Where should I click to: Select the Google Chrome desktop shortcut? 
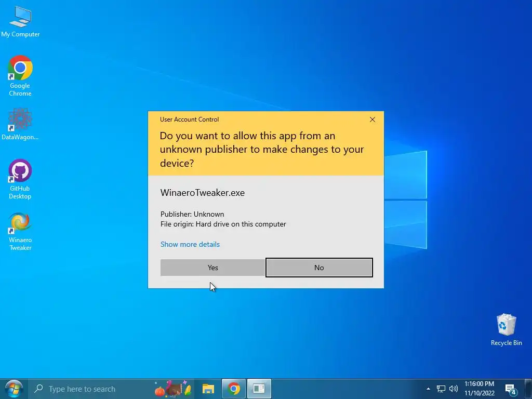(x=20, y=76)
